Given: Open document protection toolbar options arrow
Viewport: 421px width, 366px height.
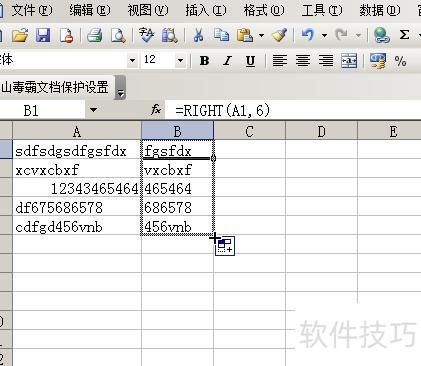Looking at the screenshot, I should pyautogui.click(x=120, y=88).
